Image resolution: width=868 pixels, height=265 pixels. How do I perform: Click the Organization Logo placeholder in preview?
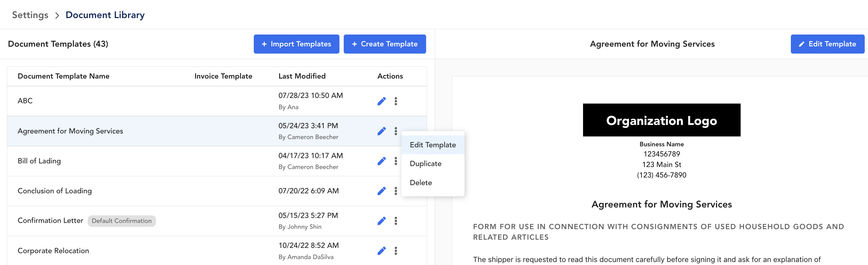coord(662,120)
